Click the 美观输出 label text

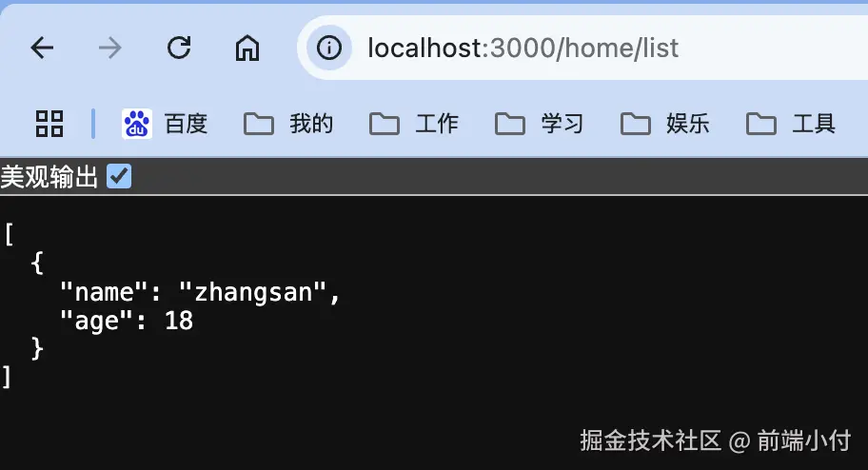[x=49, y=177]
